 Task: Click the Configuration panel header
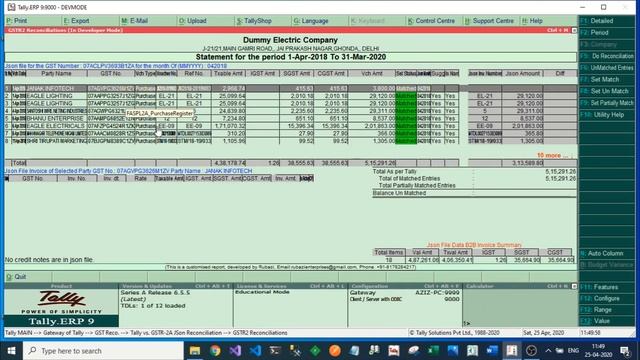point(405,287)
